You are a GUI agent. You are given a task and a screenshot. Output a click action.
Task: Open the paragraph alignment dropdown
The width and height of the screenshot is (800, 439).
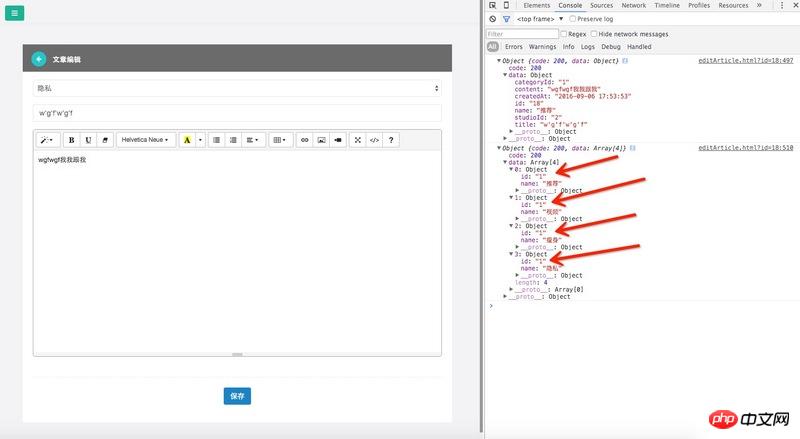[253, 140]
